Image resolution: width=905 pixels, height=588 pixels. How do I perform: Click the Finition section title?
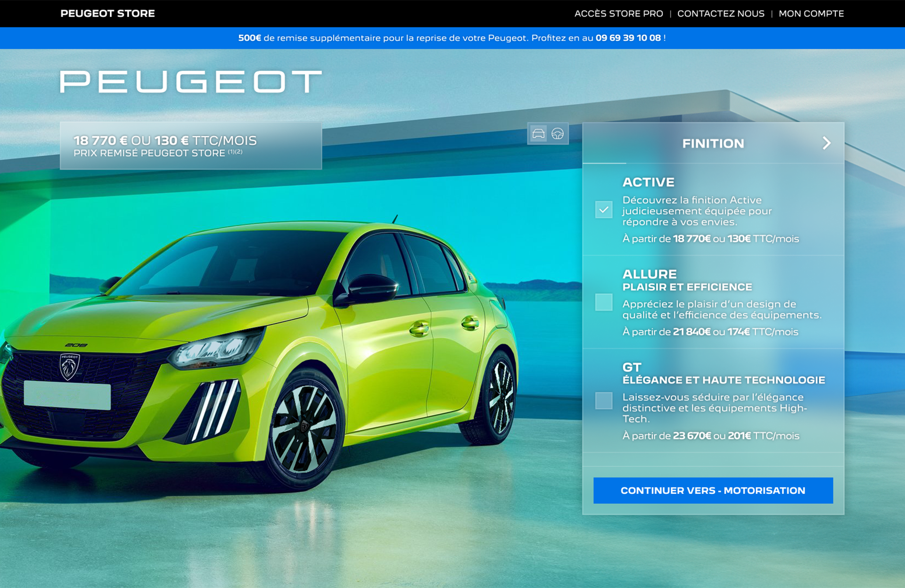pyautogui.click(x=713, y=143)
